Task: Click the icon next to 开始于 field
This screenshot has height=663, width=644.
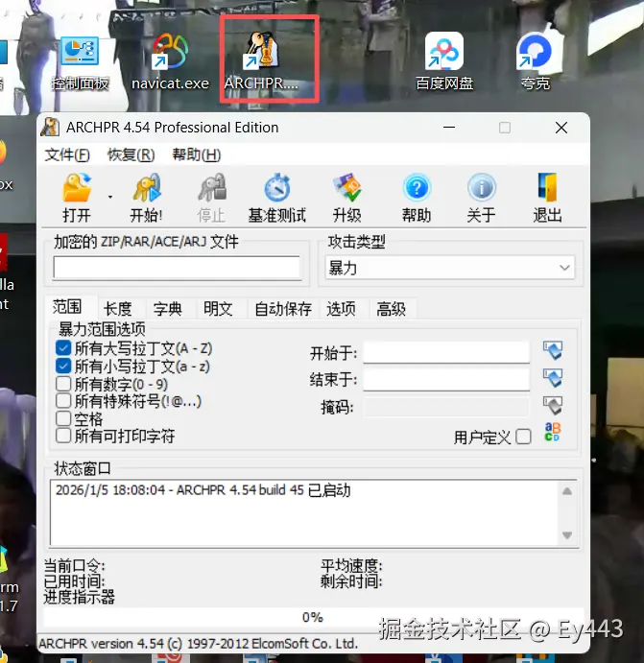Action: [x=553, y=350]
